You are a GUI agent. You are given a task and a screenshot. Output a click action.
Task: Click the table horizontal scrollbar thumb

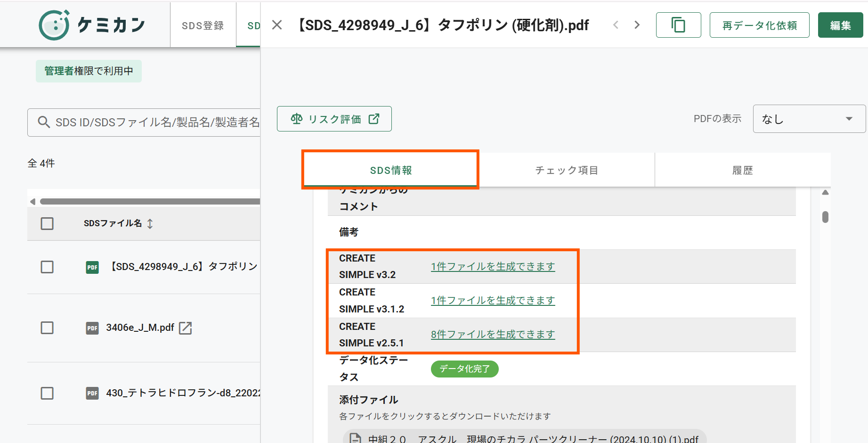(150, 202)
